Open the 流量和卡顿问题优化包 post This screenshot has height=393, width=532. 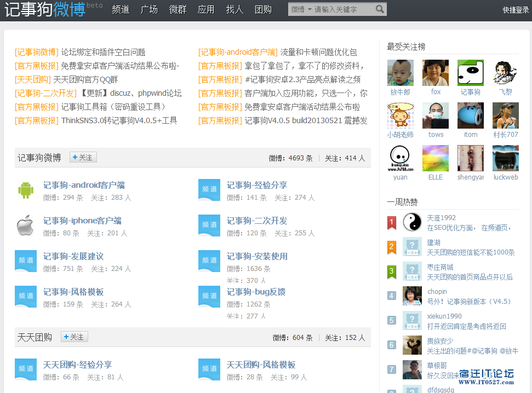click(318, 52)
